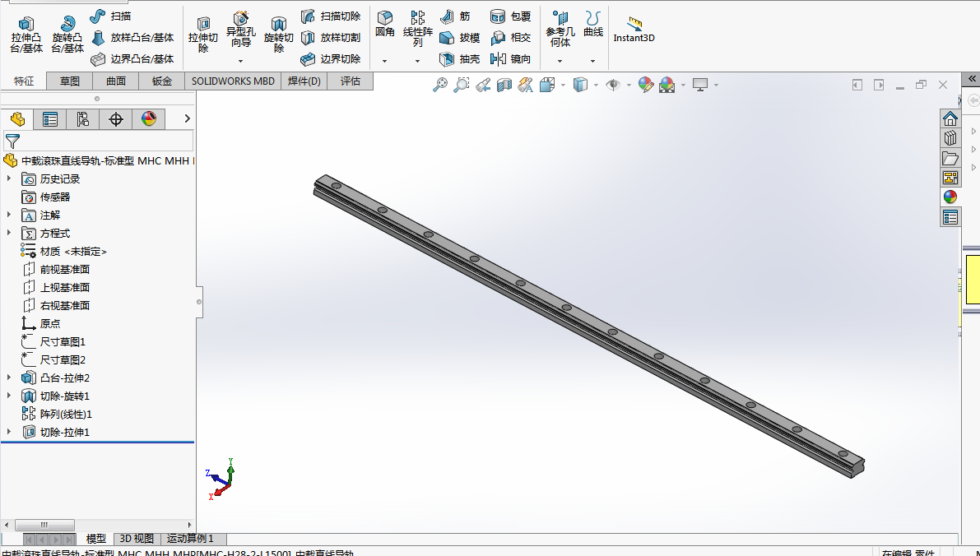
Task: Open the Section View tool
Action: [504, 85]
